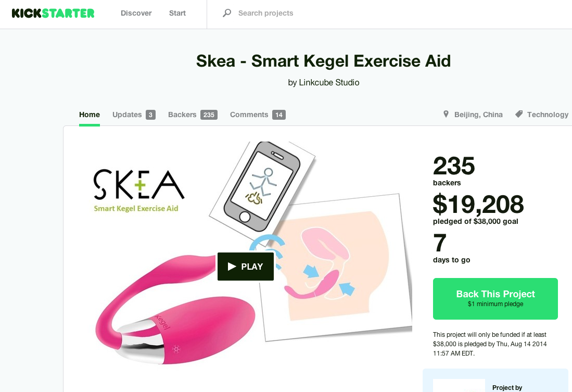Screen dimensions: 572x392
Task: Click the play triangle on video
Action: coord(232,267)
